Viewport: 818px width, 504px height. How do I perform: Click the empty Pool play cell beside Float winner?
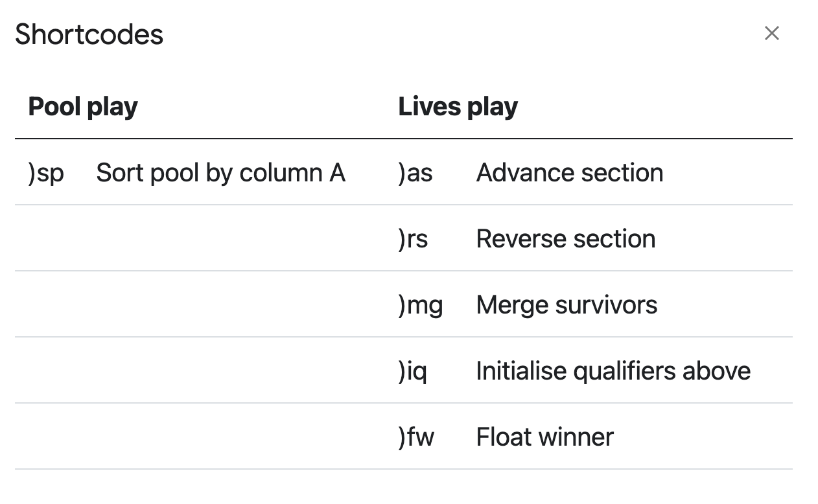(194, 437)
